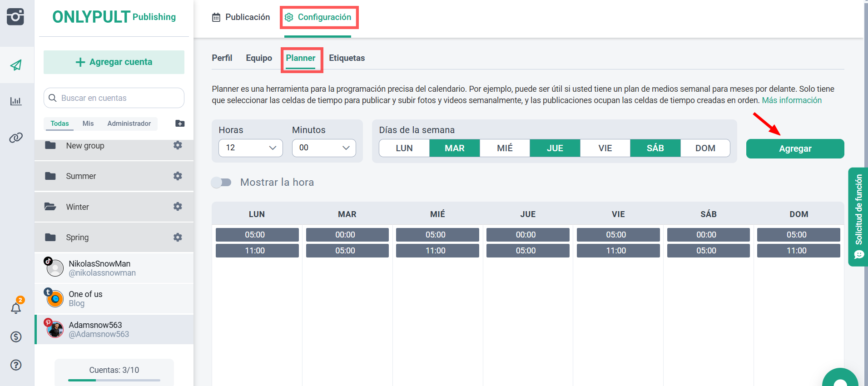Open the paper plane publishing icon
Image resolution: width=868 pixels, height=386 pixels.
(16, 65)
